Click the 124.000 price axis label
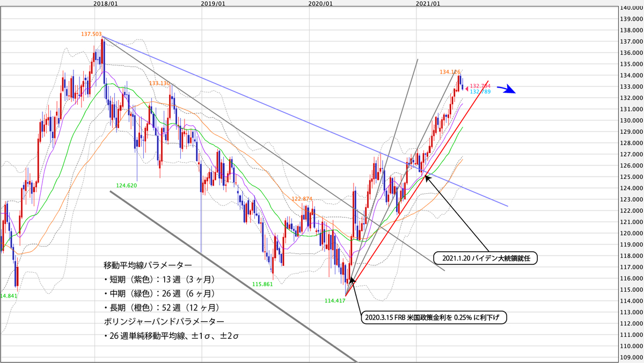The image size is (644, 363). [x=631, y=188]
